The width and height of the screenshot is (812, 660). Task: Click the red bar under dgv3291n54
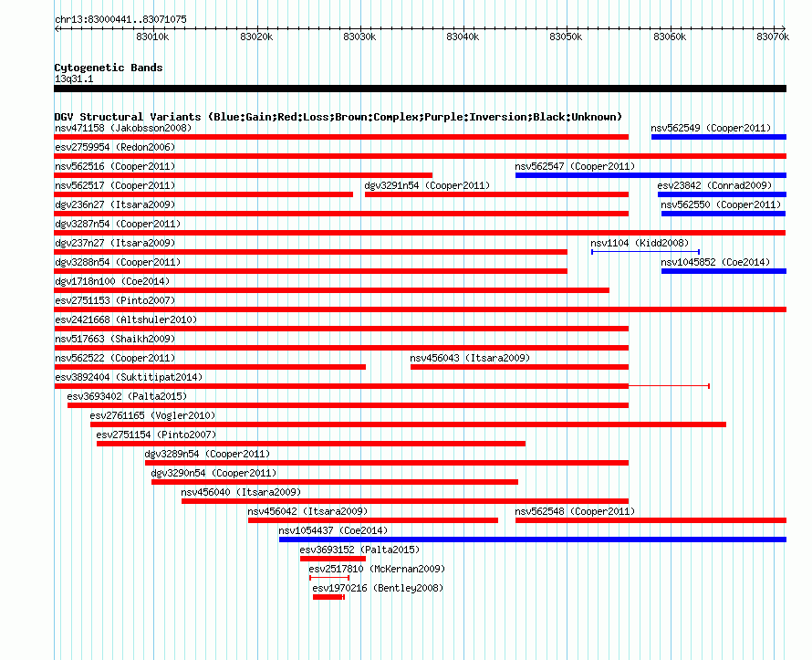click(x=496, y=194)
